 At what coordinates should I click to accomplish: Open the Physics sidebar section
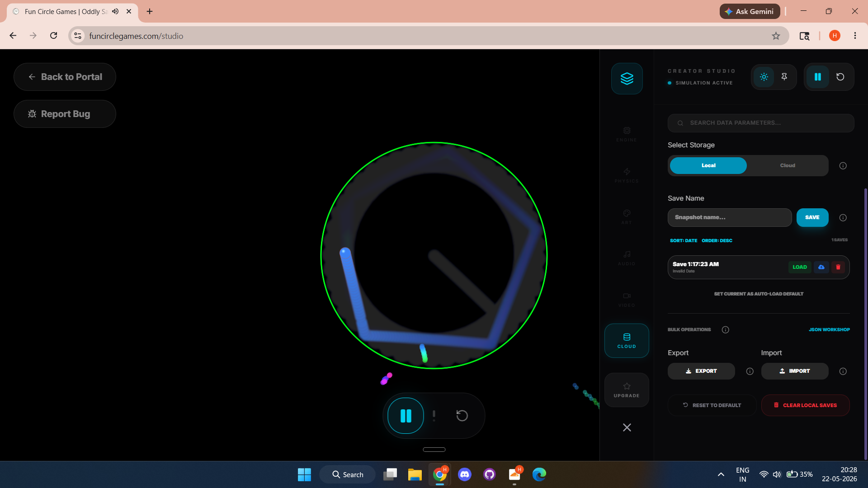627,176
